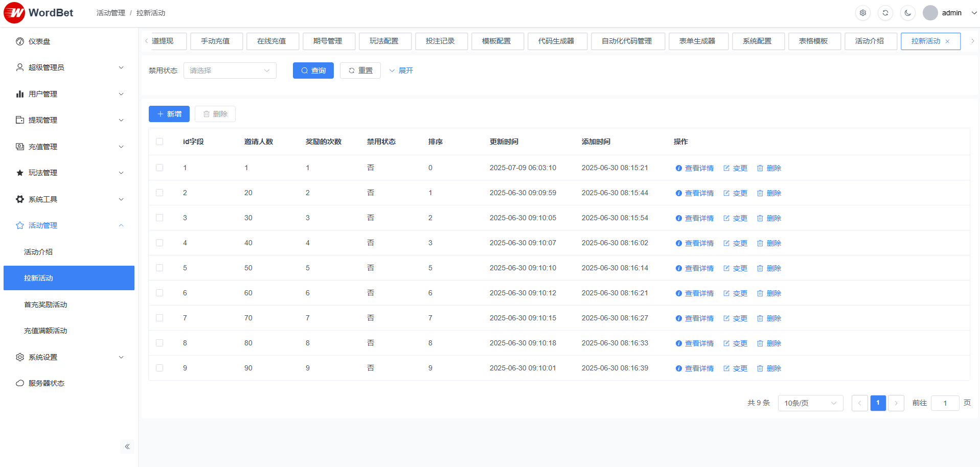
Task: Click 服务器状态 in the sidebar
Action: [x=46, y=383]
